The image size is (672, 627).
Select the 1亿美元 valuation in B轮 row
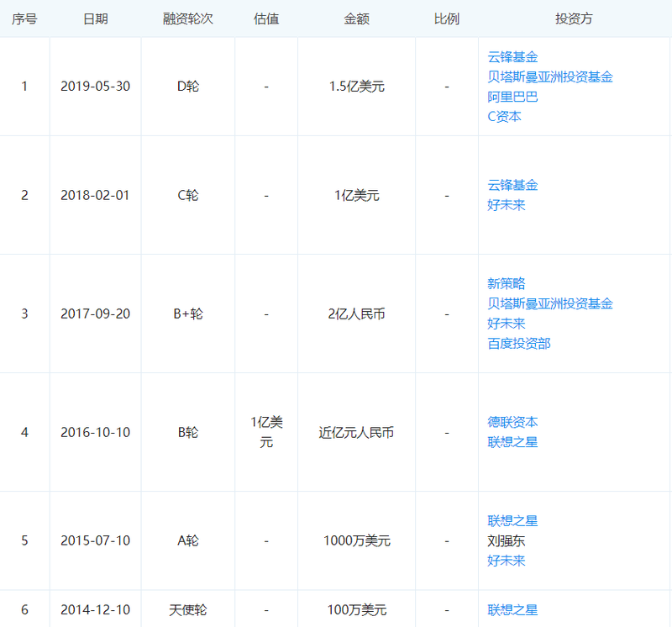266,432
